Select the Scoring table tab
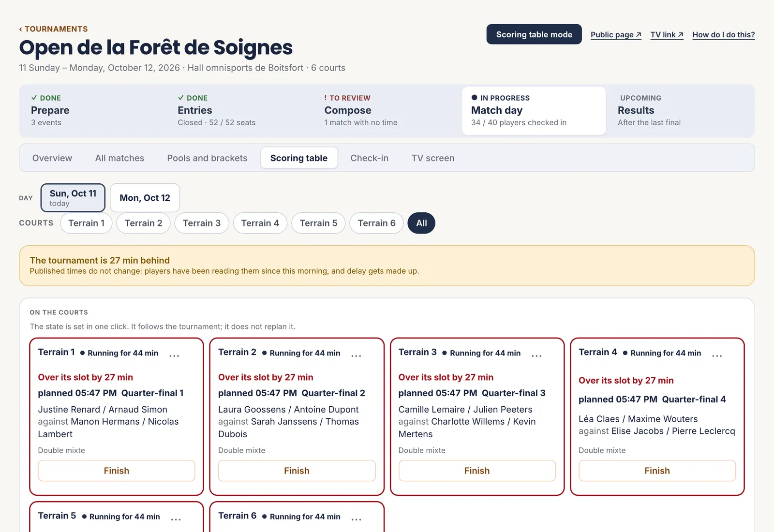This screenshot has height=532, width=774. point(299,158)
